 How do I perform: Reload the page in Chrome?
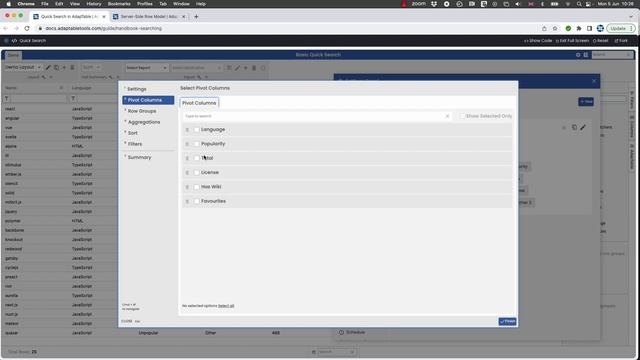[x=27, y=29]
